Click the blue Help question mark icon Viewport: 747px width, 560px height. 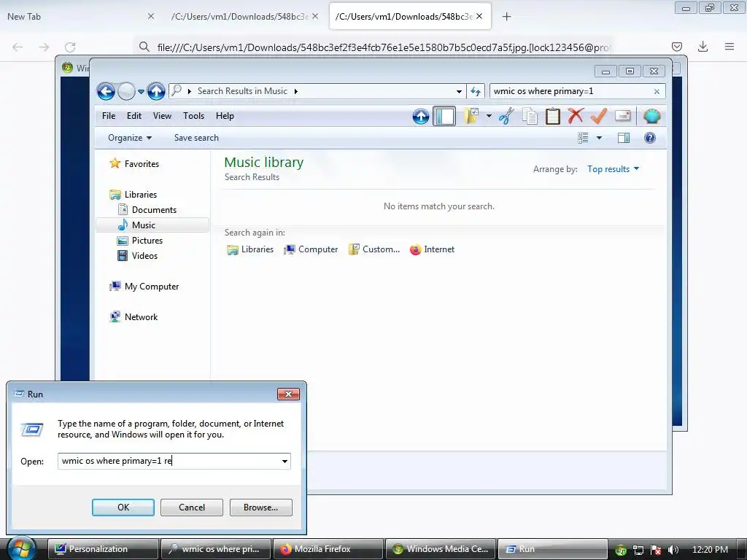[650, 138]
